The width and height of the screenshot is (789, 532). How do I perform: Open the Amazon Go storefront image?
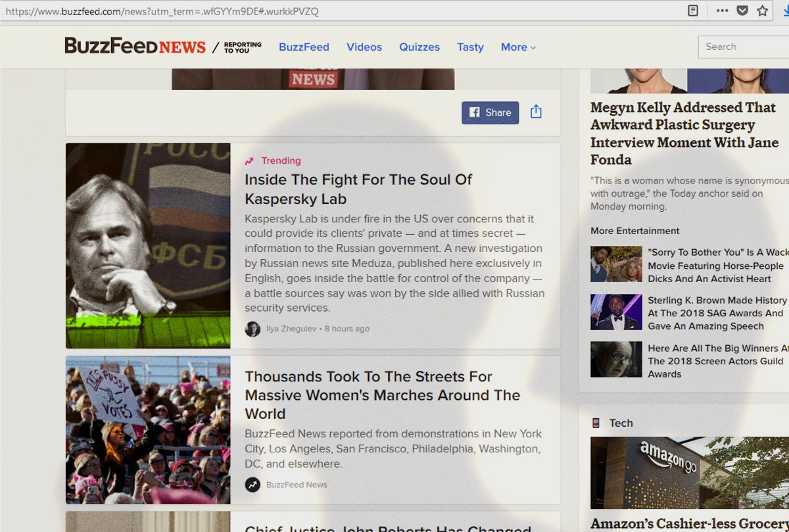[690, 473]
